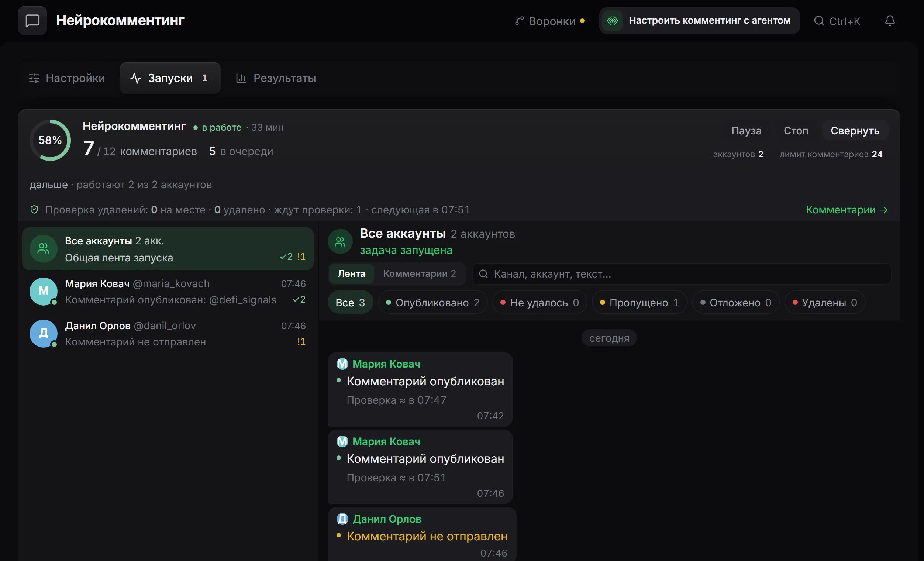The image size is (924, 561).
Task: Click the 58% progress ring
Action: pos(50,140)
